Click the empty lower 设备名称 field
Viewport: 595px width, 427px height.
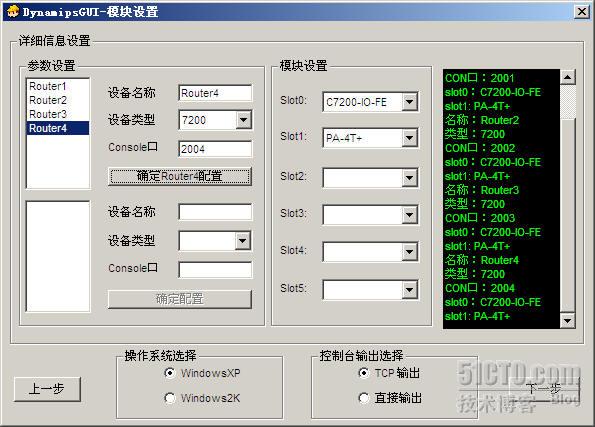coord(215,212)
